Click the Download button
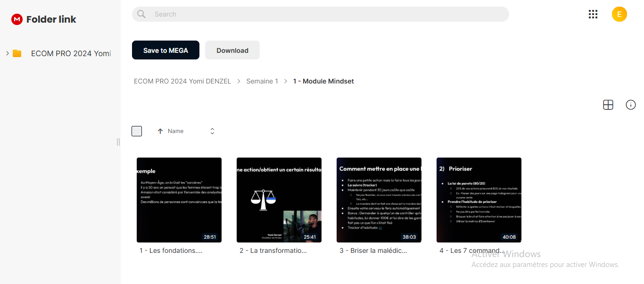 [232, 50]
